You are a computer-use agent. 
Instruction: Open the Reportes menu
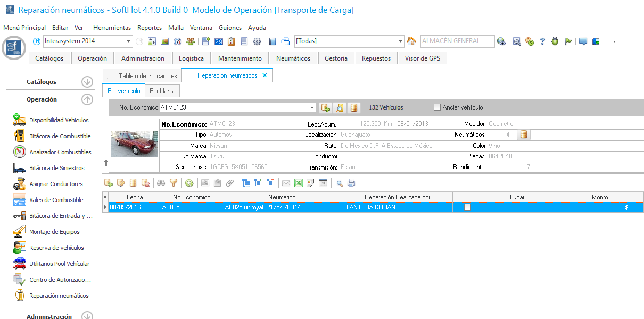click(x=149, y=28)
